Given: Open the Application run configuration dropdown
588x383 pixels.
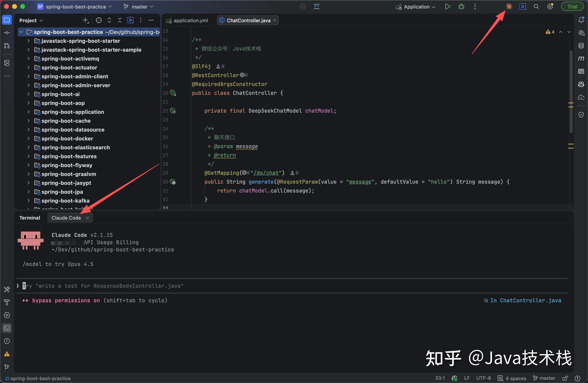Looking at the screenshot, I should click(x=416, y=7).
